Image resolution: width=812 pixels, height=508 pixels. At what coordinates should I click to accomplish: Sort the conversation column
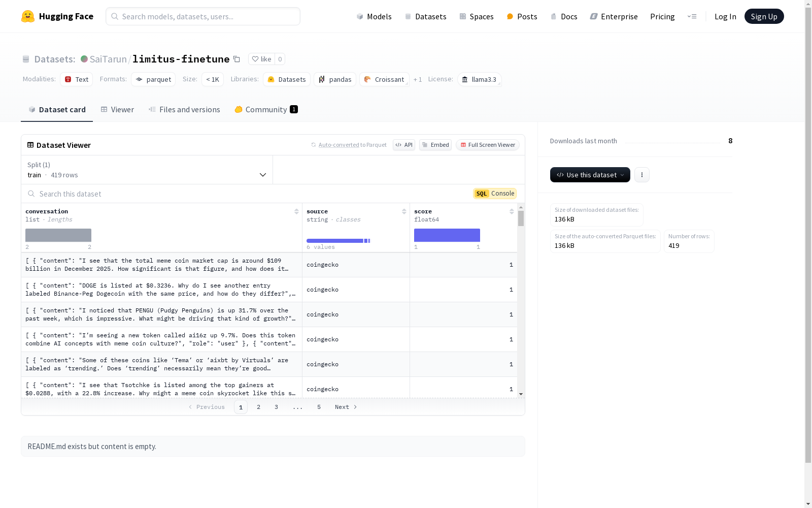(296, 211)
